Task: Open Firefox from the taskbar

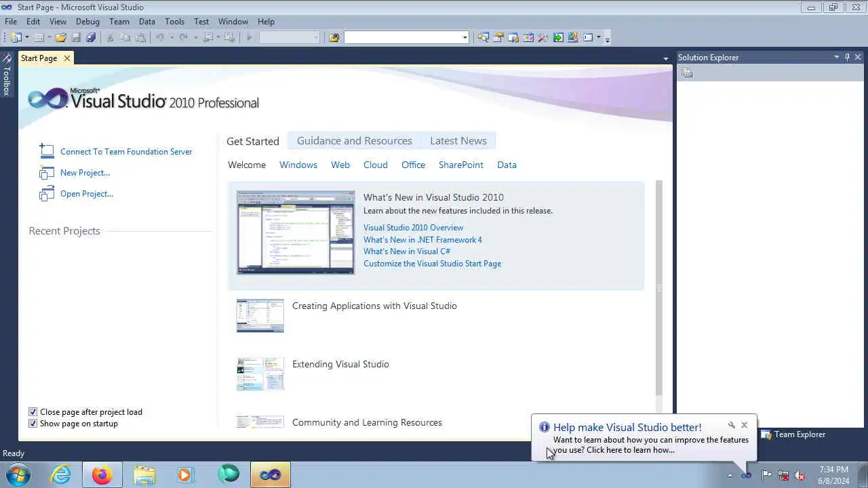Action: [x=102, y=474]
